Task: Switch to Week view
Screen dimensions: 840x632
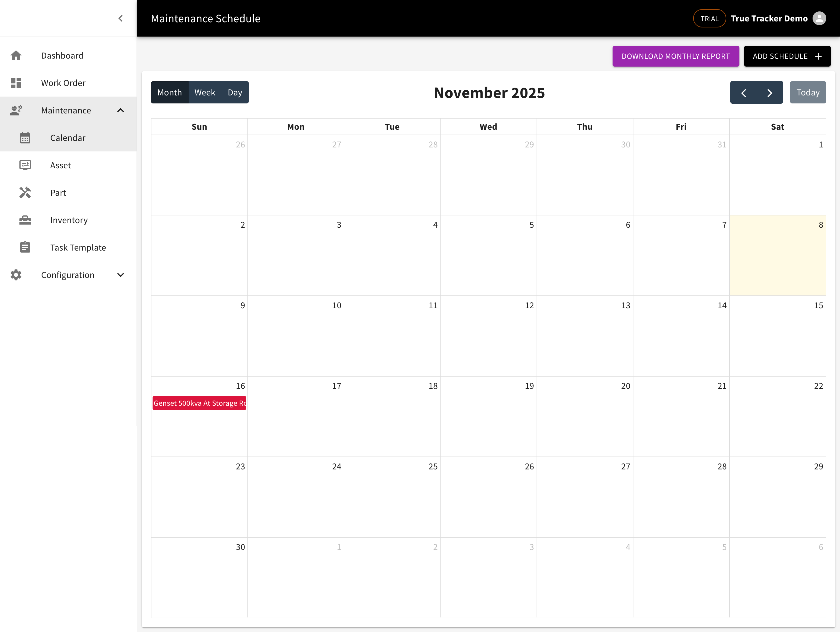Action: (x=205, y=92)
